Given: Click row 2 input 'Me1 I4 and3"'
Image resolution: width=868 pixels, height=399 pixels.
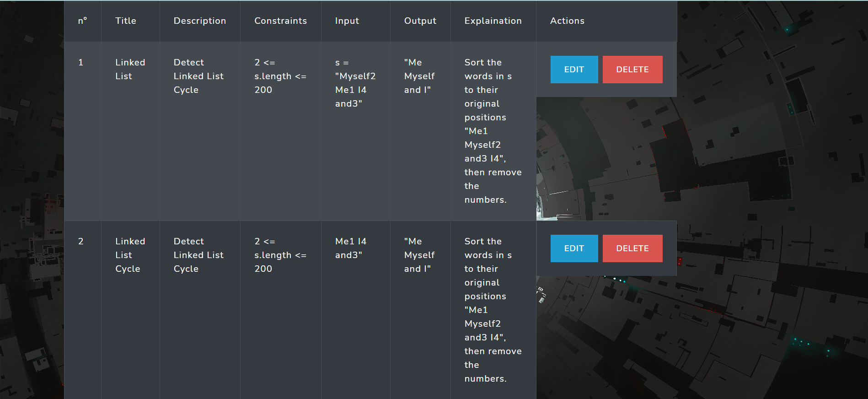Looking at the screenshot, I should (x=351, y=248).
